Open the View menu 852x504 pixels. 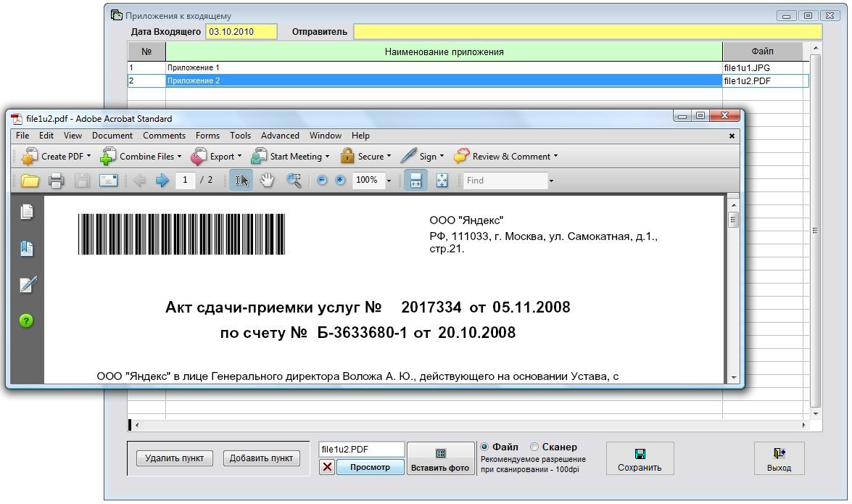tap(73, 136)
